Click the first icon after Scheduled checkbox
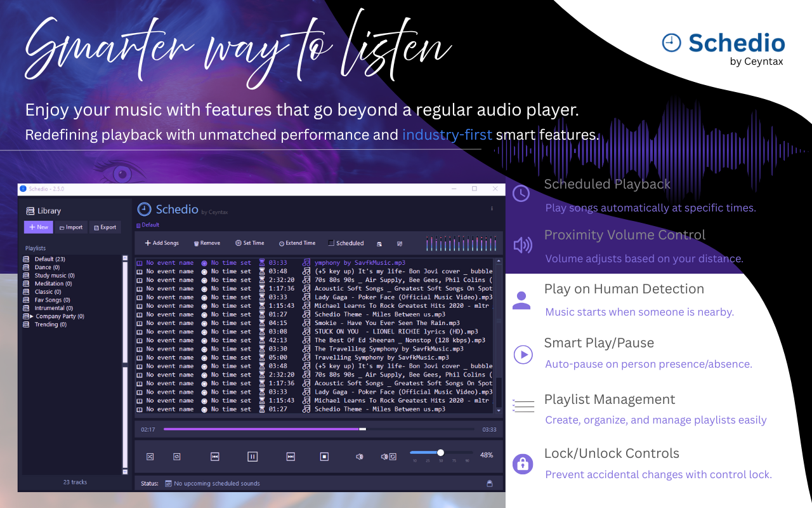 (379, 243)
